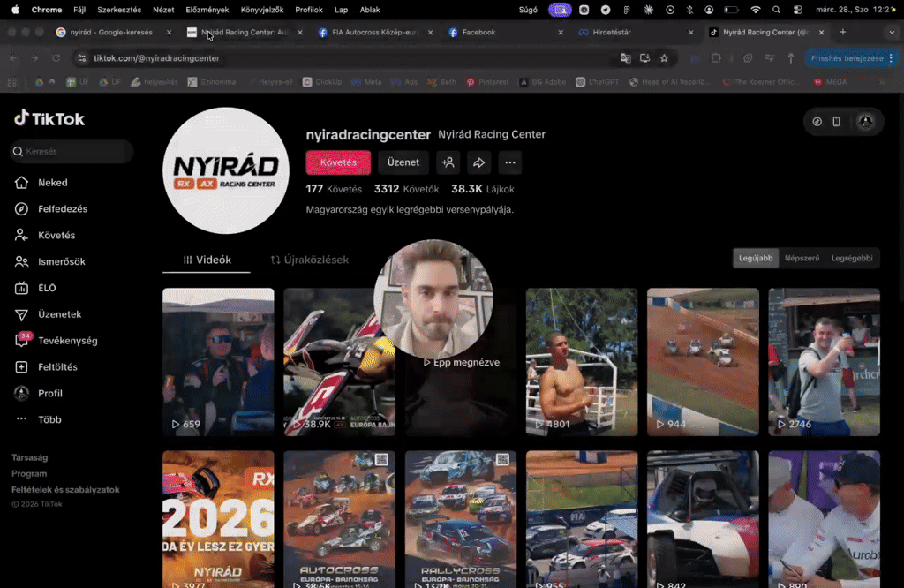Click the suggested accounts person-add icon
The width and height of the screenshot is (904, 588).
(x=448, y=162)
